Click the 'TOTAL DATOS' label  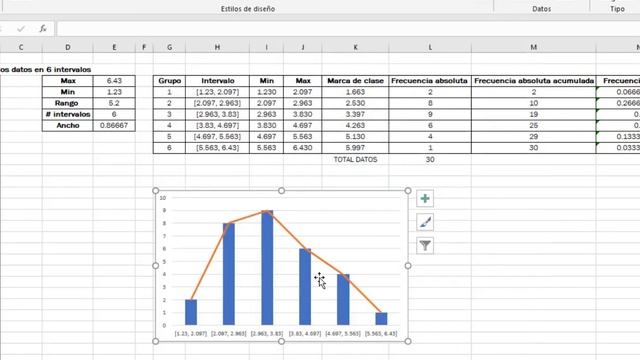tap(355, 160)
